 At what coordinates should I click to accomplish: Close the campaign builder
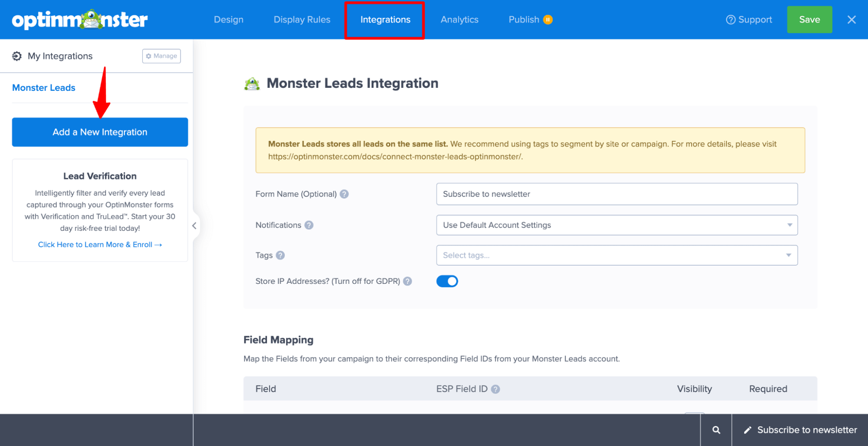click(x=851, y=20)
